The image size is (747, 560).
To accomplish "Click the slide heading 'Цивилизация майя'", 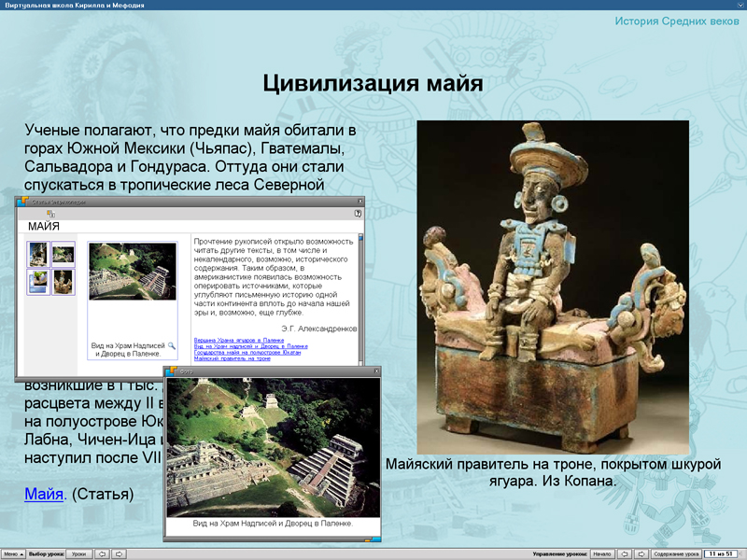I will pyautogui.click(x=373, y=83).
